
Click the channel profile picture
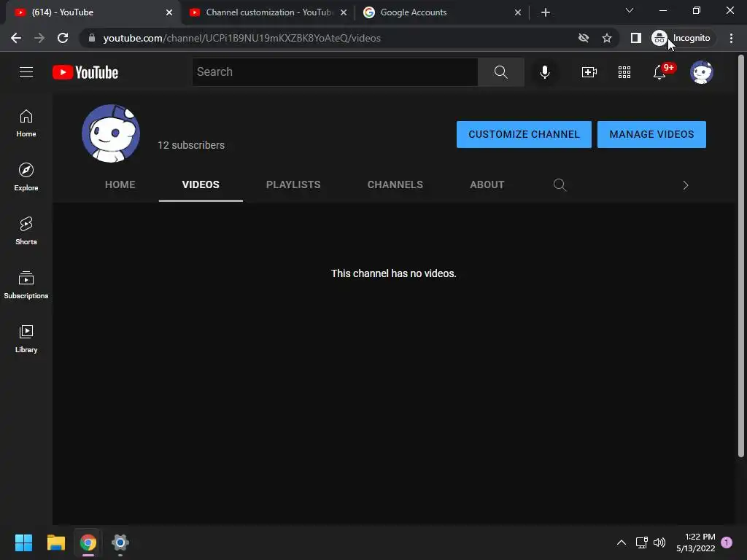(x=111, y=133)
